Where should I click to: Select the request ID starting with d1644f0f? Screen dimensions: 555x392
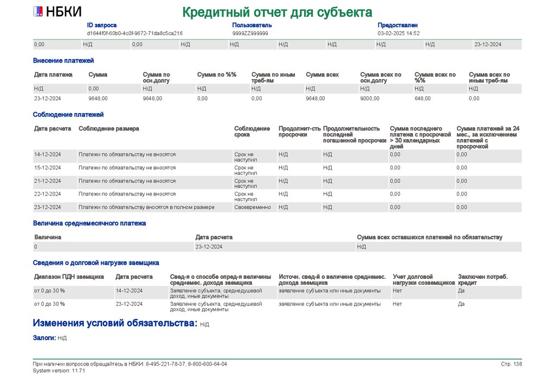click(135, 33)
